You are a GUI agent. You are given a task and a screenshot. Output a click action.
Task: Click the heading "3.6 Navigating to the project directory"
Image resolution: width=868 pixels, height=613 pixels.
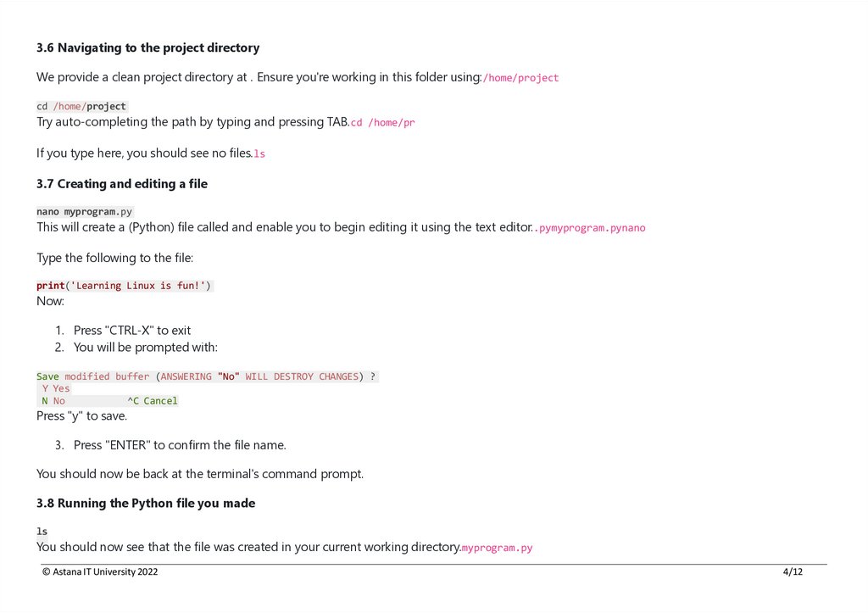pyautogui.click(x=147, y=47)
